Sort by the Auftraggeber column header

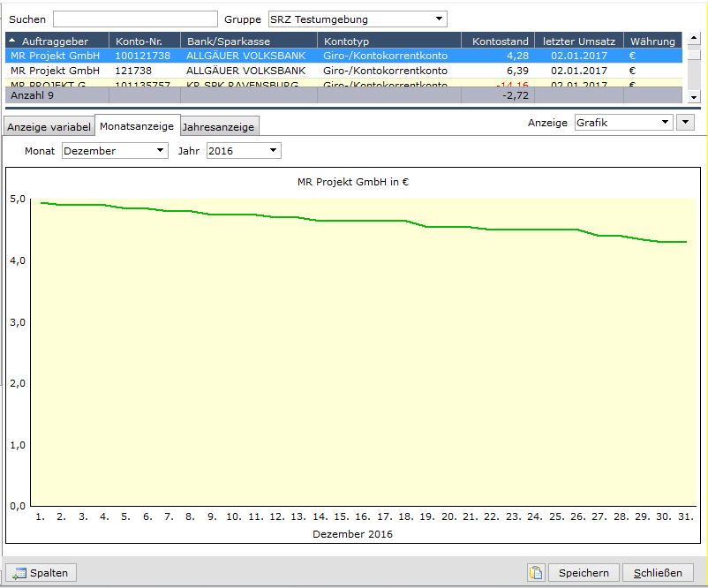point(57,41)
